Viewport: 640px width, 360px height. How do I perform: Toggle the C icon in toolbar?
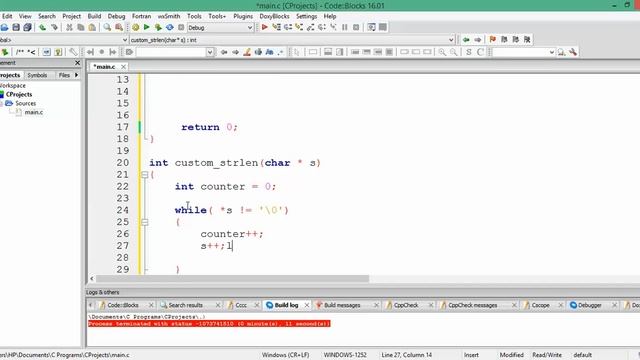[480, 52]
